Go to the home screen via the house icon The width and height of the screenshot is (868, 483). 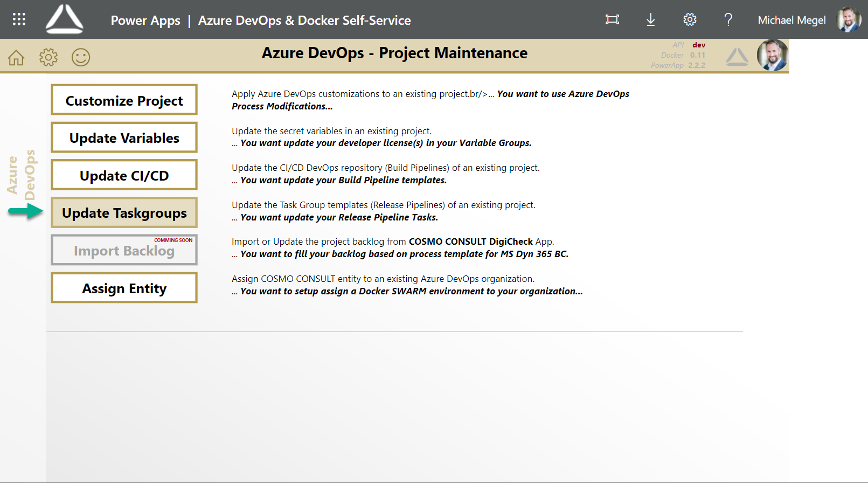click(x=16, y=57)
